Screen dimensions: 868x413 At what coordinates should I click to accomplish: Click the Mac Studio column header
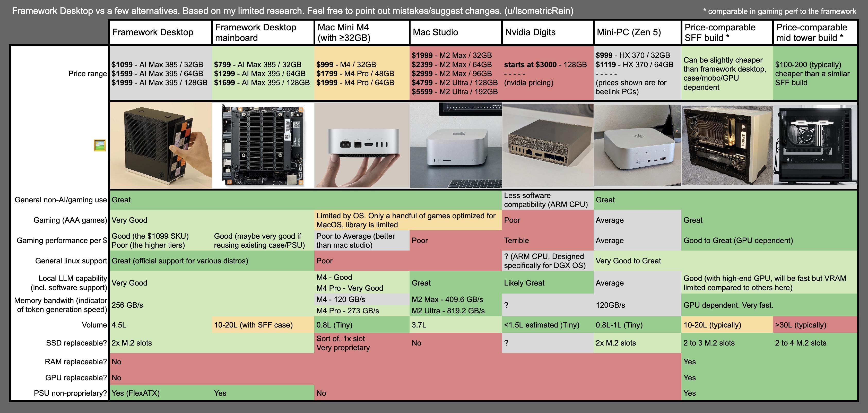click(435, 32)
